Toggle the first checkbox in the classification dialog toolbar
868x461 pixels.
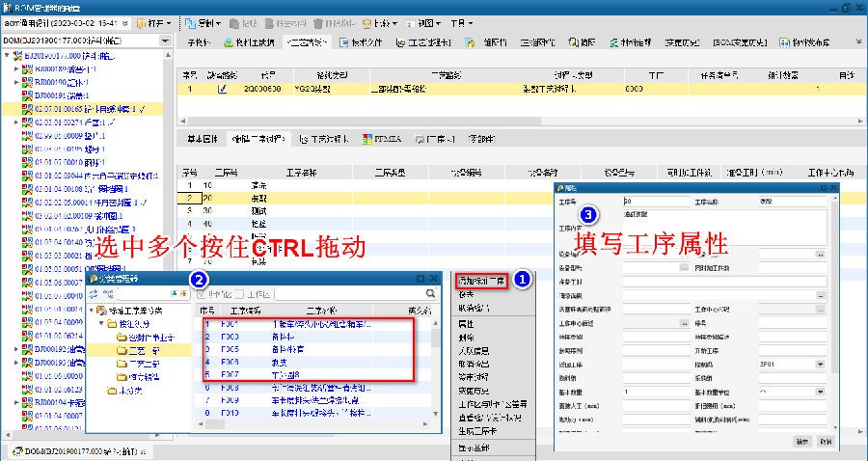[202, 293]
